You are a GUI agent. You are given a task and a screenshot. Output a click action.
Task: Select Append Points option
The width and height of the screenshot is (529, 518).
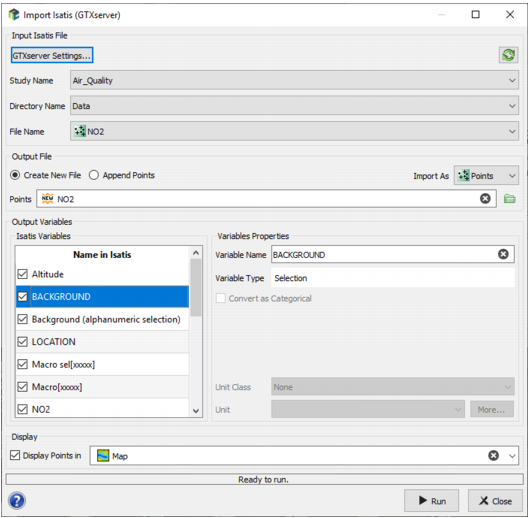coord(122,175)
